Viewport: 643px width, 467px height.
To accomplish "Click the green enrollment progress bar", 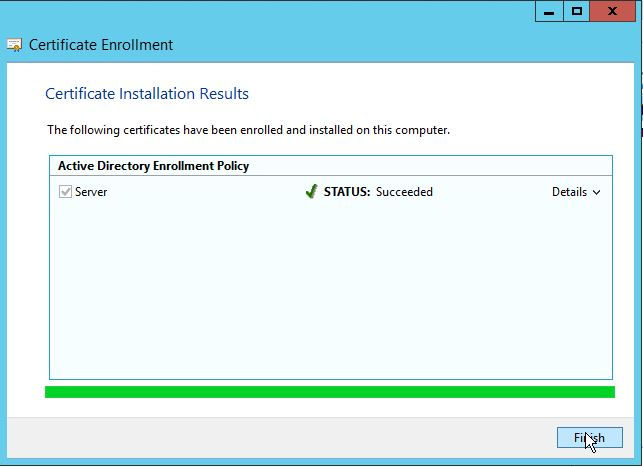I will 330,392.
